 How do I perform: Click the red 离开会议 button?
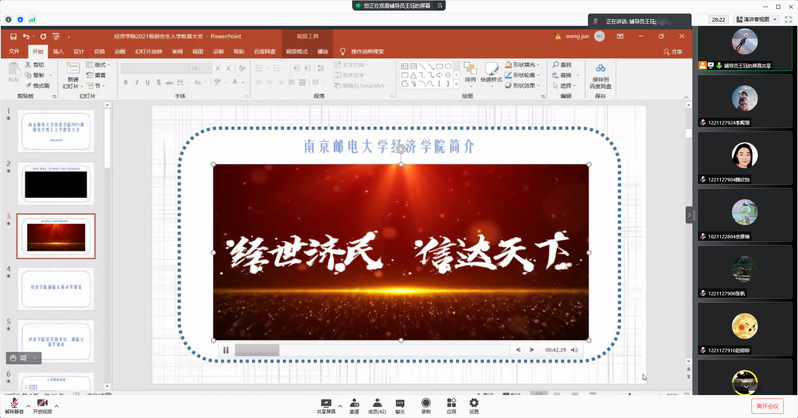[x=768, y=405]
